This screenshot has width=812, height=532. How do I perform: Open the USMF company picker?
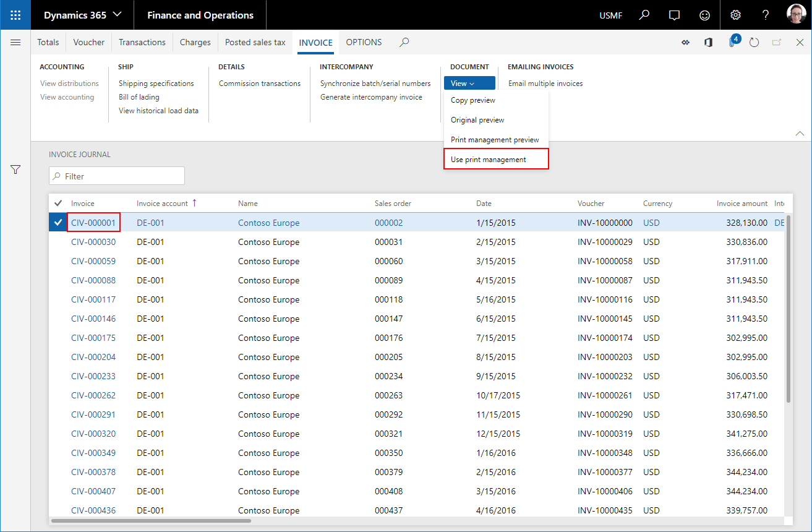611,15
